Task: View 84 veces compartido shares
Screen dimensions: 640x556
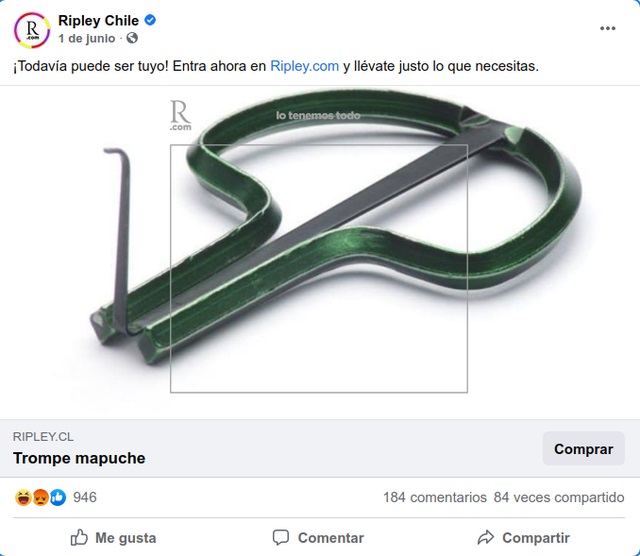Action: click(559, 497)
